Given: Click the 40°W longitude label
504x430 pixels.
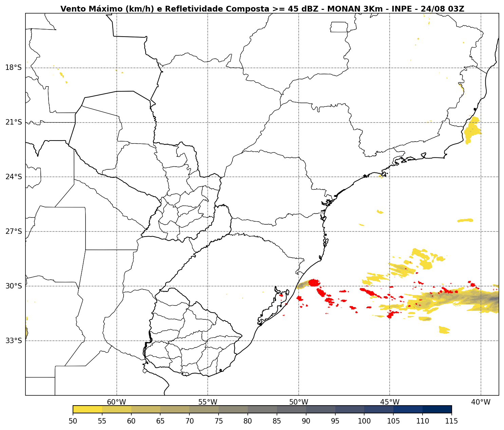Looking at the screenshot, I should click(x=481, y=402).
